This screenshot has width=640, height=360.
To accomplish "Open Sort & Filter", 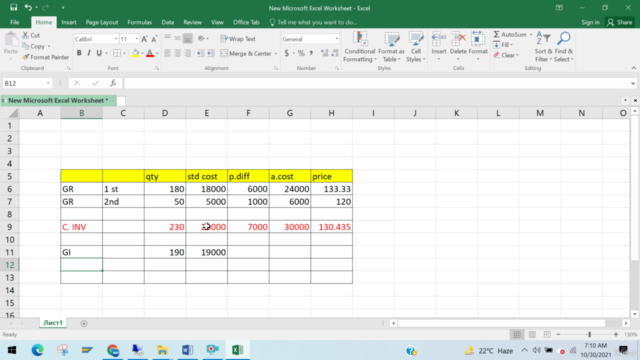I will pos(543,47).
